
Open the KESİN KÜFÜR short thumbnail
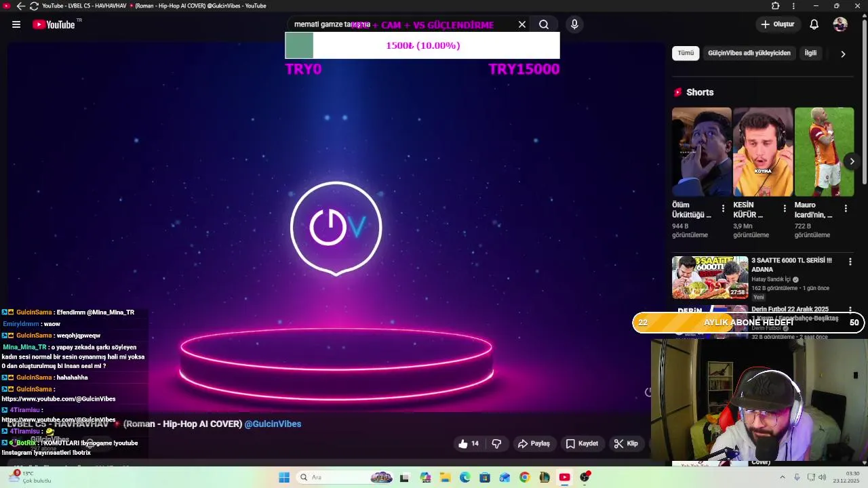click(763, 152)
